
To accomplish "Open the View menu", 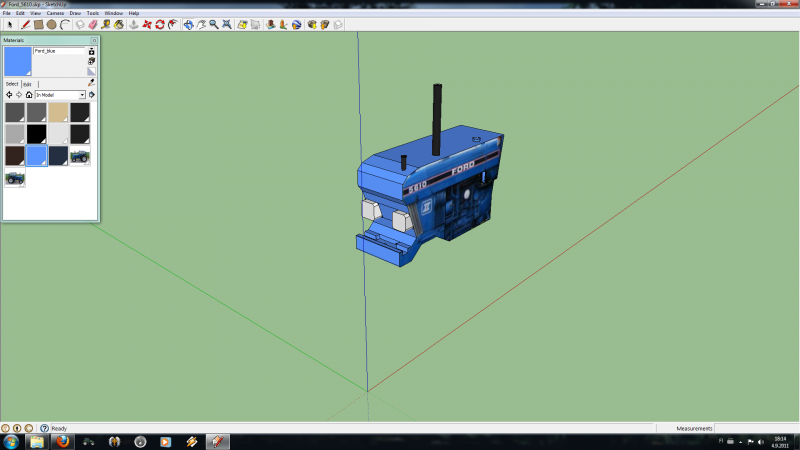I will click(x=35, y=13).
